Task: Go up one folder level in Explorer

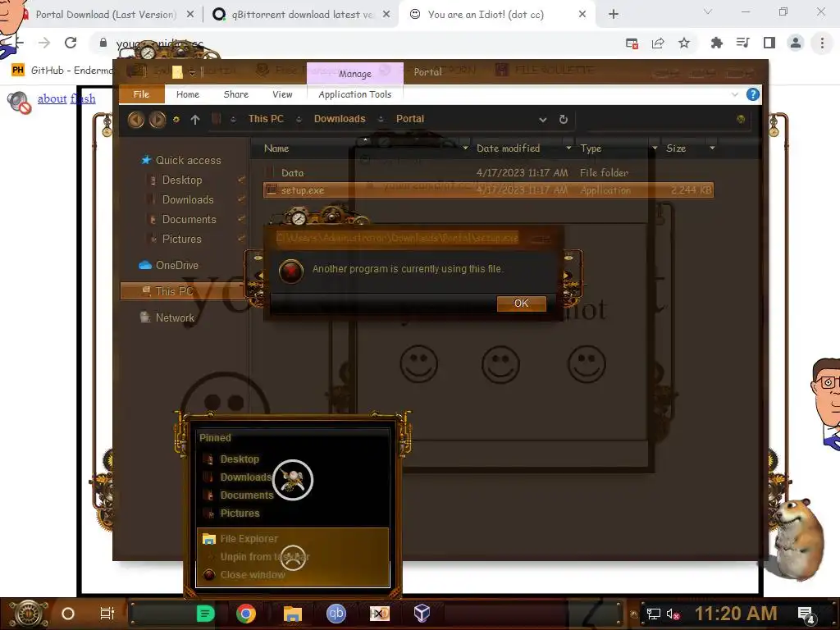Action: [x=195, y=120]
